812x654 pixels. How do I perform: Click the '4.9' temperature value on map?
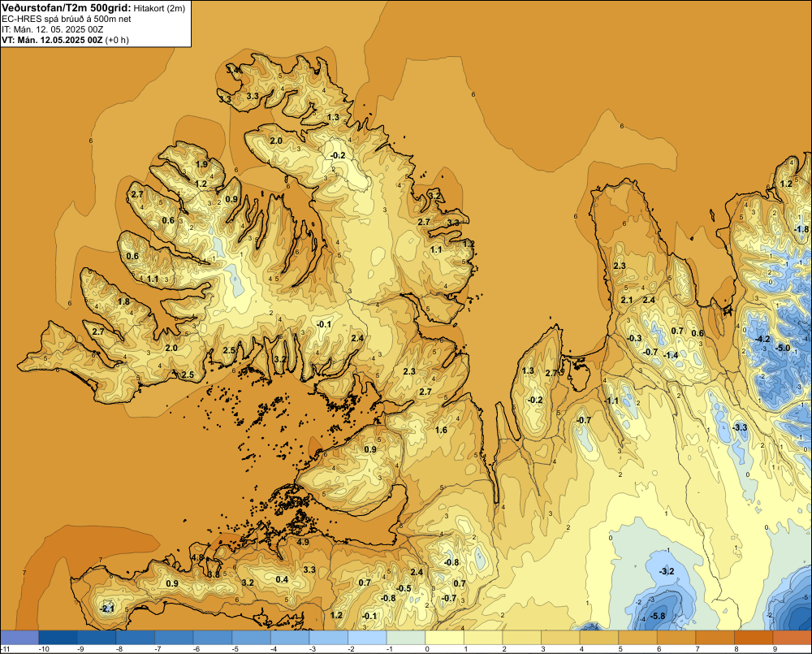303,542
